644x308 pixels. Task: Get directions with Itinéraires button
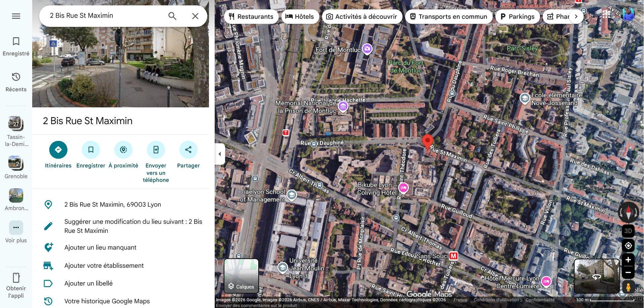click(58, 155)
